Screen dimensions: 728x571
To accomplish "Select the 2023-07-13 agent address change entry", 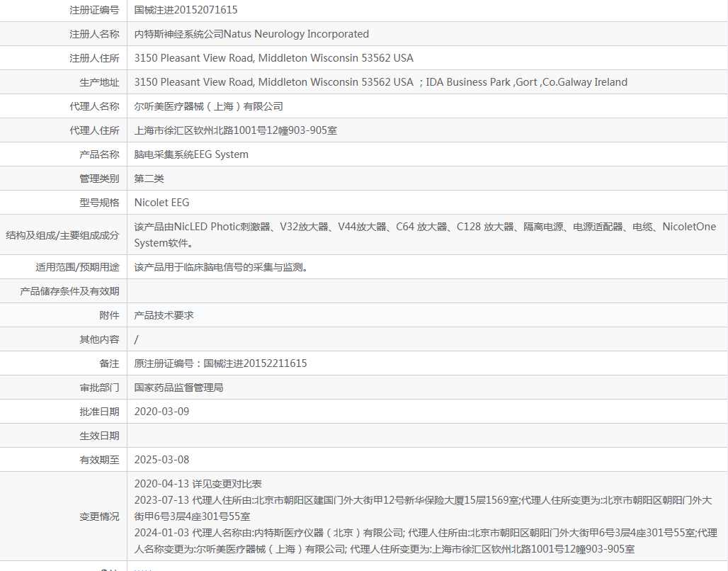I will pyautogui.click(x=423, y=508).
